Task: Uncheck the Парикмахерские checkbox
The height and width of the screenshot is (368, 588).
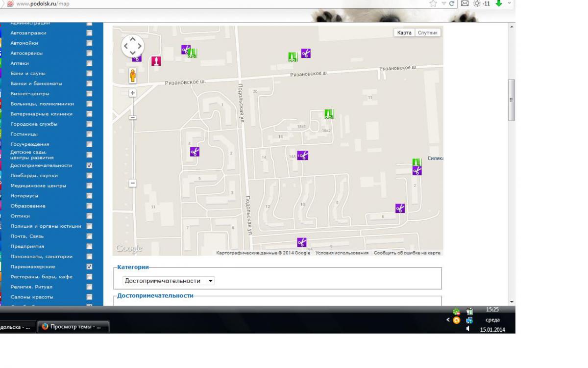Action: pos(89,266)
